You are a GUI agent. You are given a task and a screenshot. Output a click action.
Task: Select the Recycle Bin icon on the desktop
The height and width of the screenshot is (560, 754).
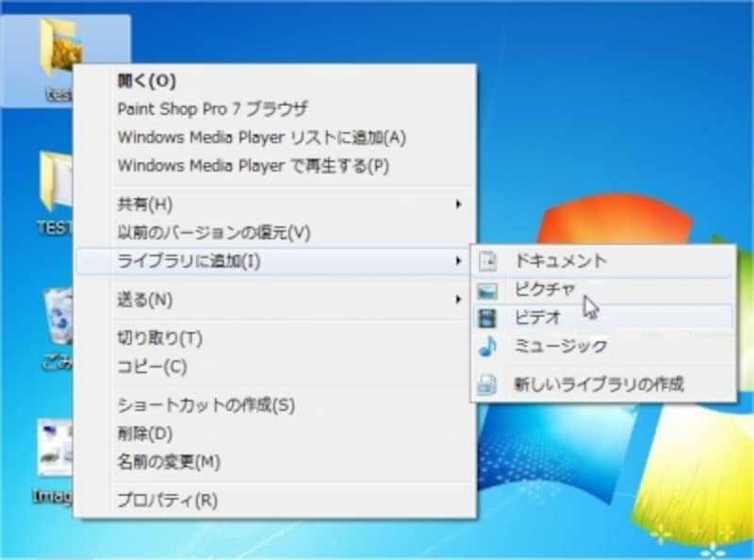[57, 316]
